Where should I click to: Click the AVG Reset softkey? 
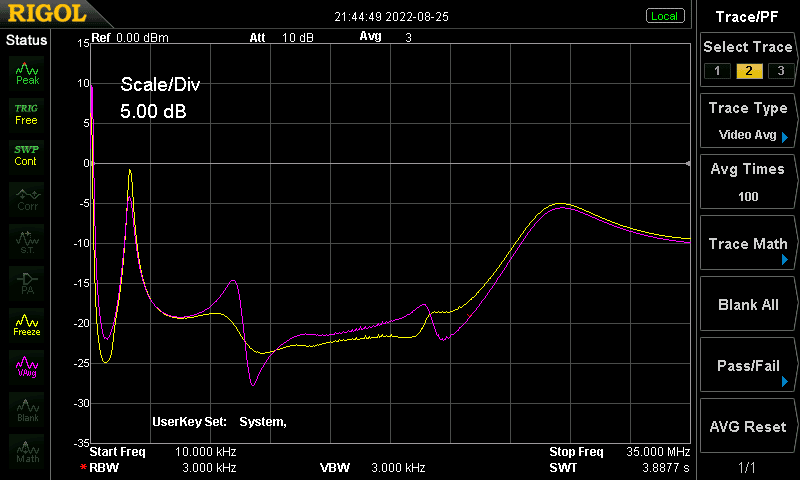(747, 426)
